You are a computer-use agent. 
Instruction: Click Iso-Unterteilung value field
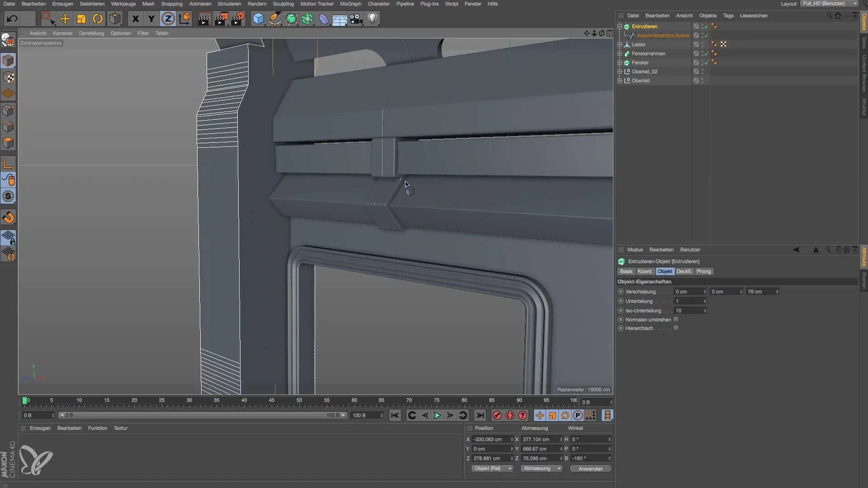point(690,310)
